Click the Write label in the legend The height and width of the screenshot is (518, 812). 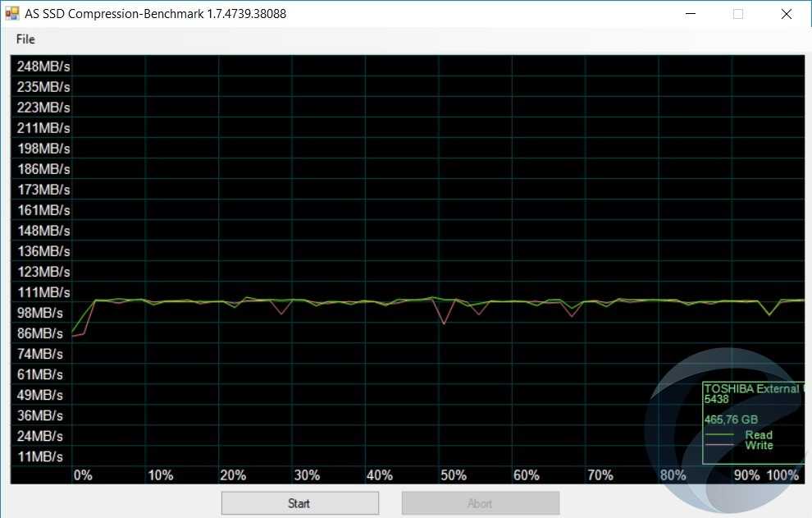758,446
